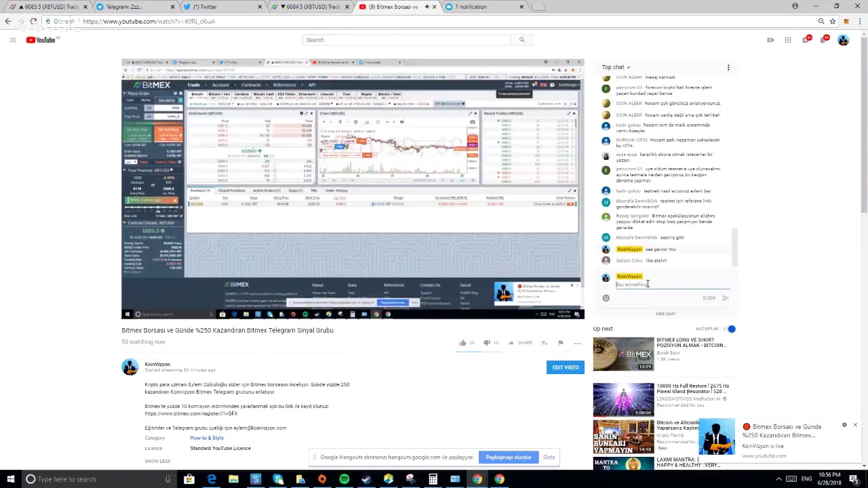Open the ENG language indicator in tray
Screen dimensions: 868x488
tap(807, 479)
